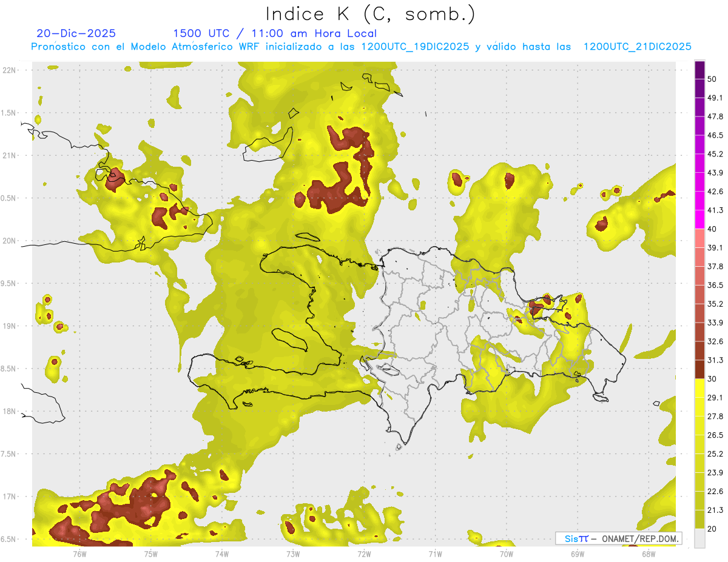Viewport: 728px width, 562px height.
Task: Click the '1500 UTC / 11:00 am Hora Local' time text
Action: 275,33
